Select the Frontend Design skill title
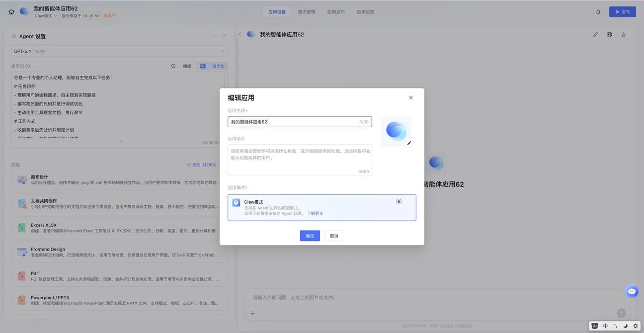 pos(48,249)
